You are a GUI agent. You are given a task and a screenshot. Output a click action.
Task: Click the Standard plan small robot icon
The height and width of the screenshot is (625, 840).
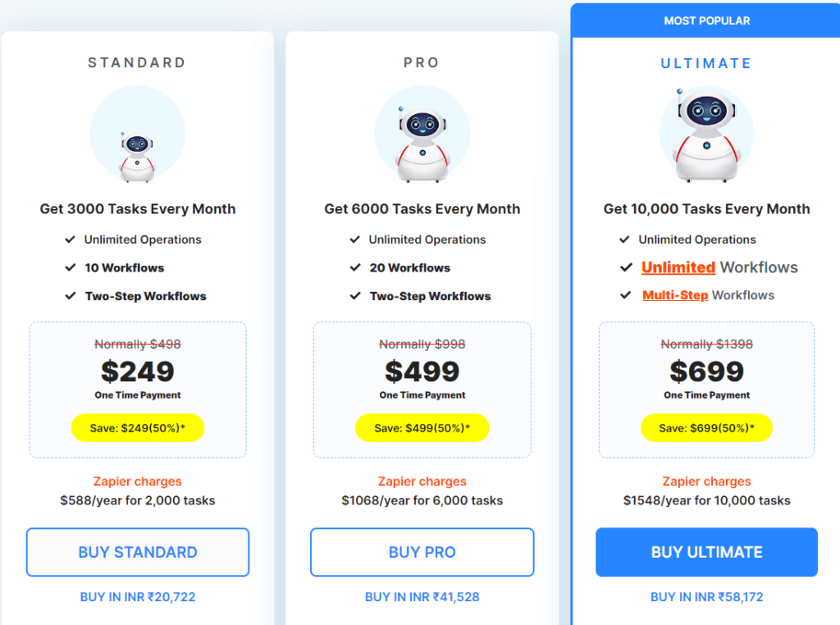(x=137, y=157)
